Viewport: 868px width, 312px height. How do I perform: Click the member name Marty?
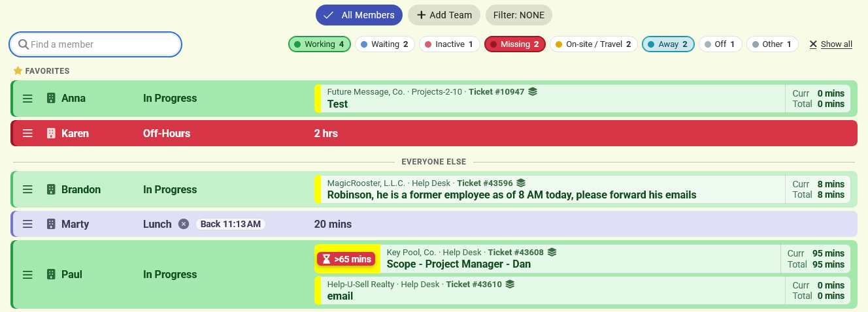pos(75,224)
